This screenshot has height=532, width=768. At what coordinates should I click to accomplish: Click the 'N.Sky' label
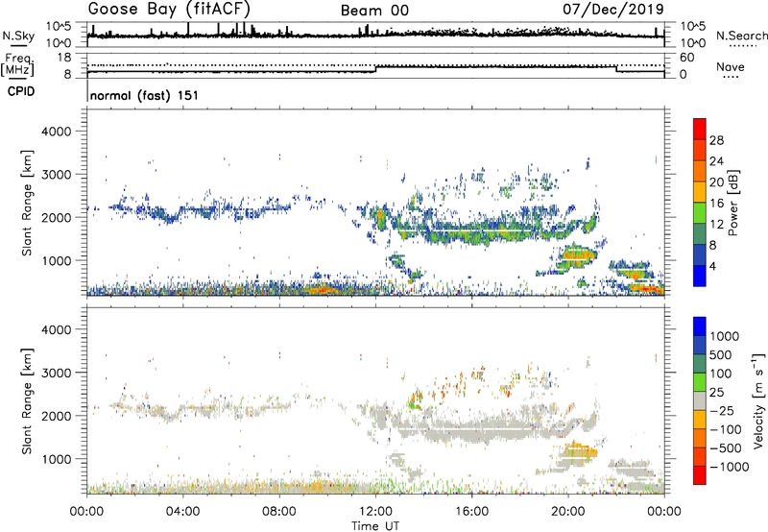pyautogui.click(x=18, y=36)
